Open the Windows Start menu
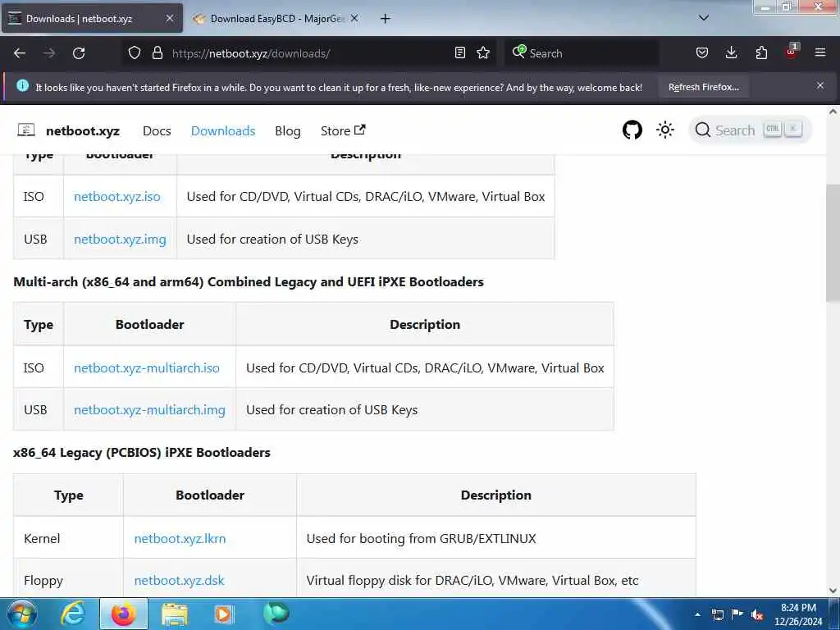The width and height of the screenshot is (840, 630). pyautogui.click(x=21, y=614)
